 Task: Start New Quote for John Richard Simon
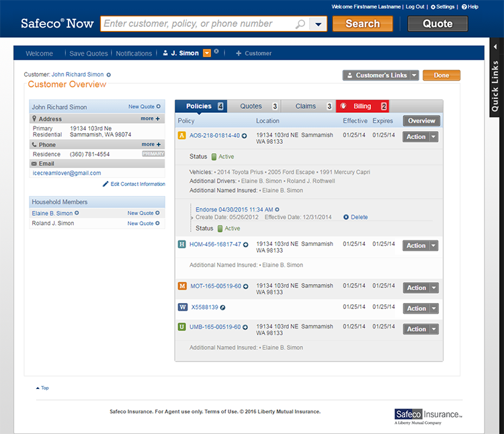coord(144,107)
